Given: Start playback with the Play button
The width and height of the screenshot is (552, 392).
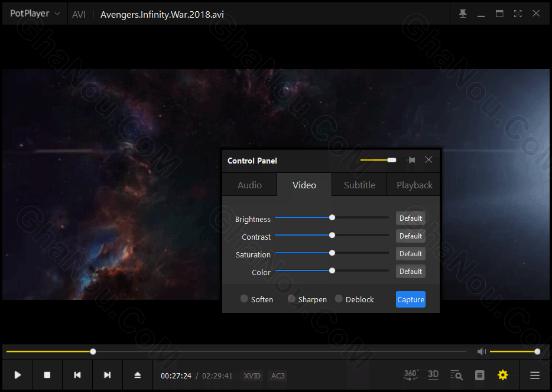Looking at the screenshot, I should [17, 375].
